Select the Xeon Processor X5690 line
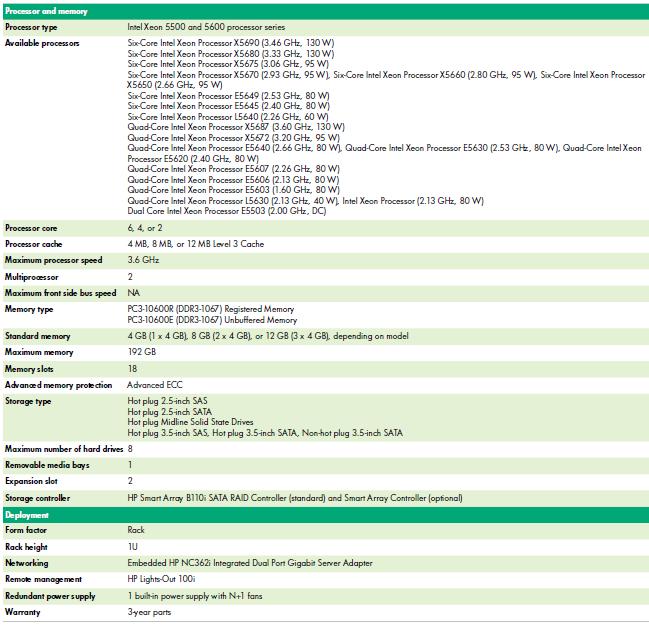649x626 pixels. pyautogui.click(x=231, y=43)
